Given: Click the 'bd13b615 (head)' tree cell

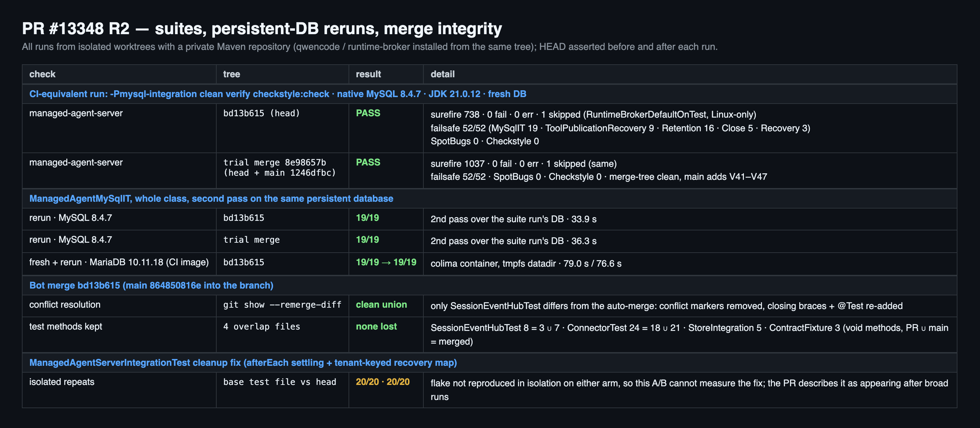Looking at the screenshot, I should 261,113.
